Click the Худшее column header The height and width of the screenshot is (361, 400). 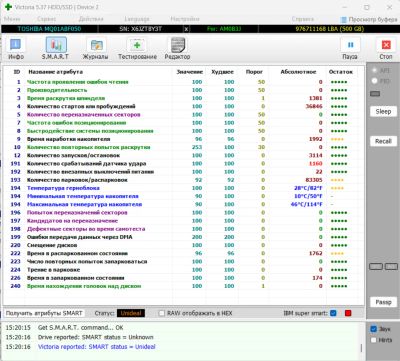222,72
